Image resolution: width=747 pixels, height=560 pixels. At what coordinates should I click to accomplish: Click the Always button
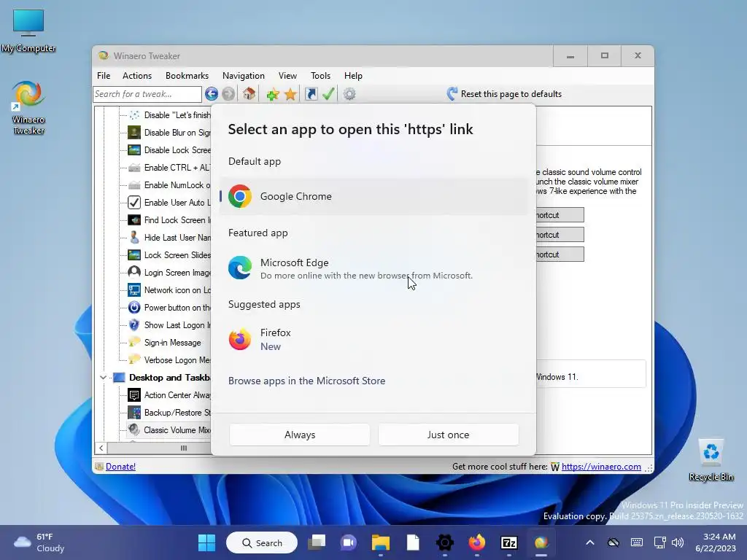pyautogui.click(x=300, y=435)
